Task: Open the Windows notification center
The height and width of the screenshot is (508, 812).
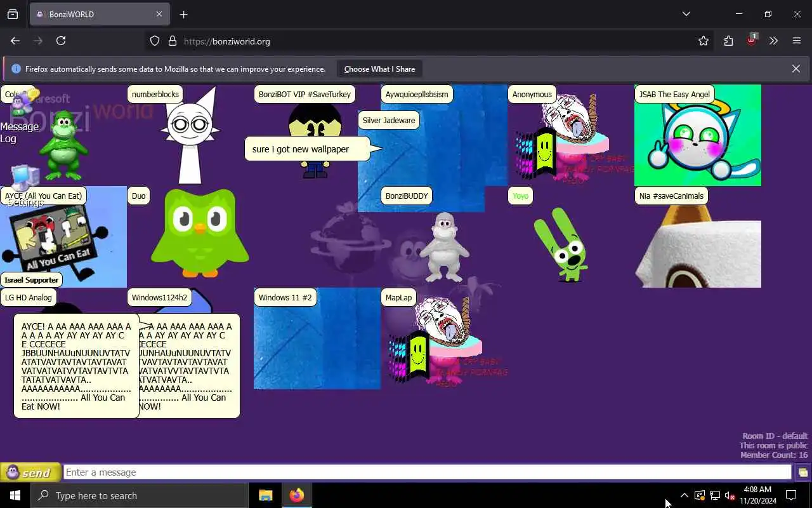Action: click(791, 495)
